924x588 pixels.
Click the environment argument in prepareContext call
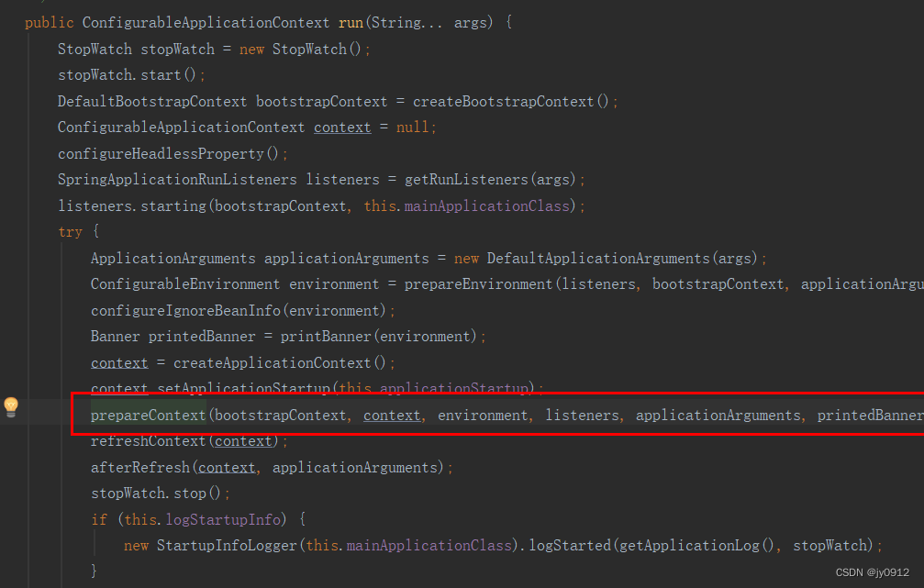tap(483, 416)
